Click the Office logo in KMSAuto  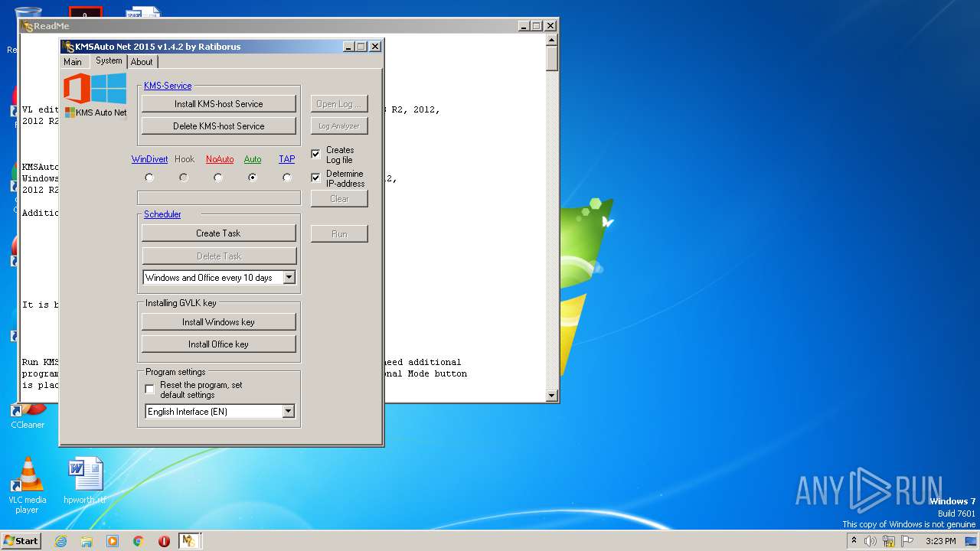77,88
